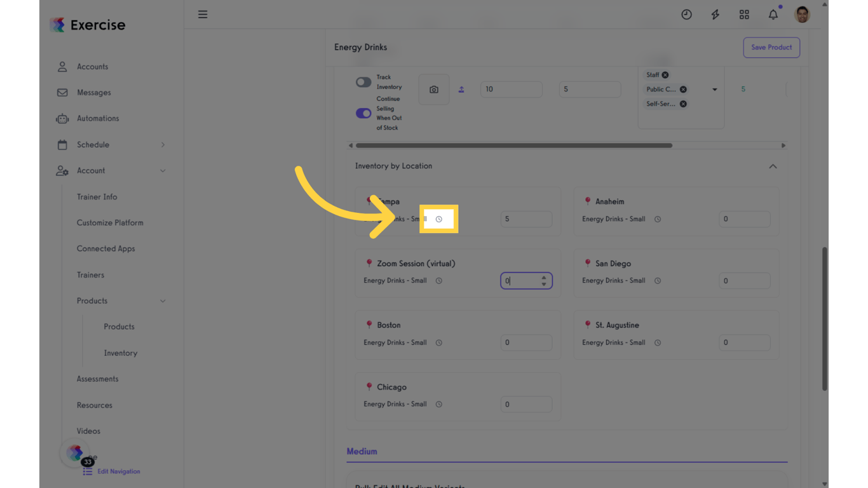This screenshot has height=488, width=868.
Task: Click the lightning quick actions icon
Action: tap(715, 14)
